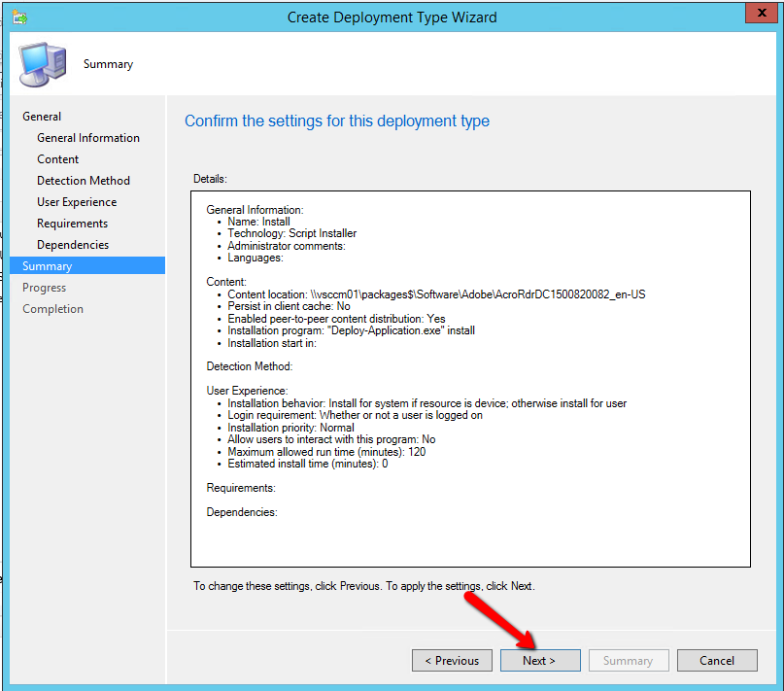Select the General step in the sidebar
The image size is (784, 691).
(42, 117)
